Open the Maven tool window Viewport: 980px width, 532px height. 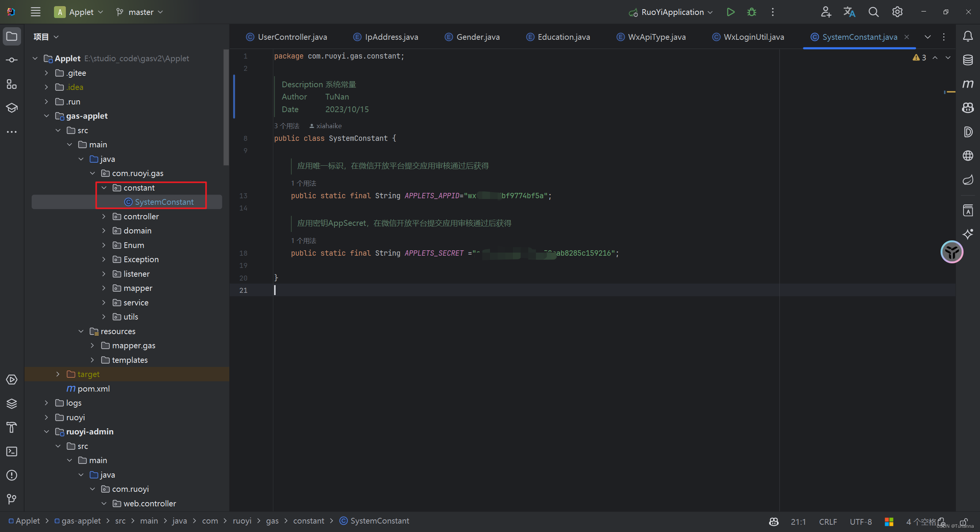click(968, 84)
